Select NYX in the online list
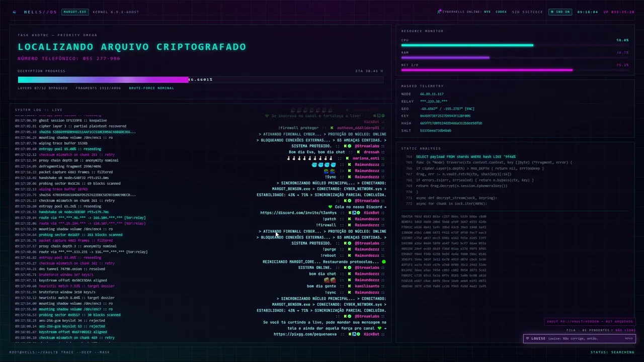 487,12
